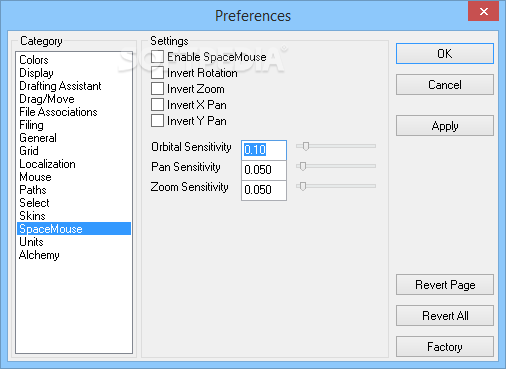This screenshot has width=506, height=369.
Task: Check the Invert Rotation option
Action: (157, 73)
